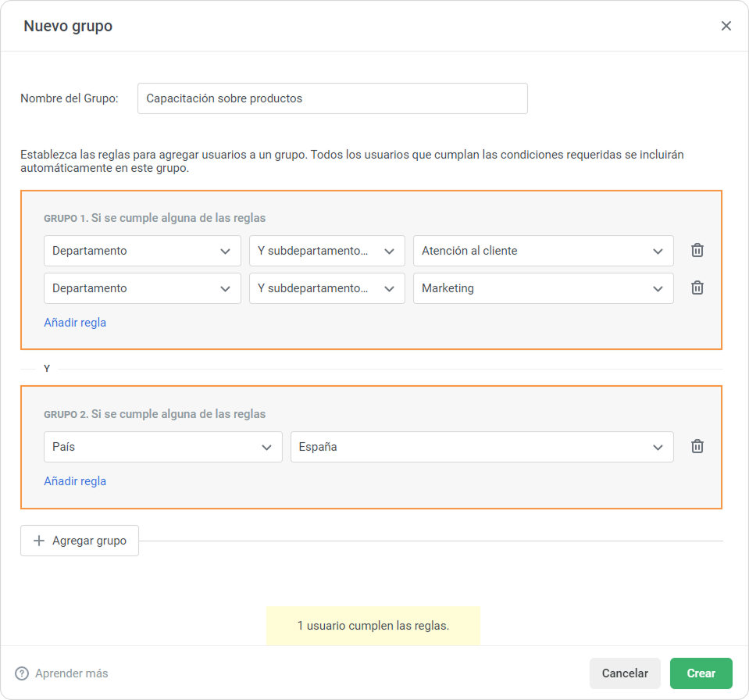Open the País field dropdown

click(162, 447)
